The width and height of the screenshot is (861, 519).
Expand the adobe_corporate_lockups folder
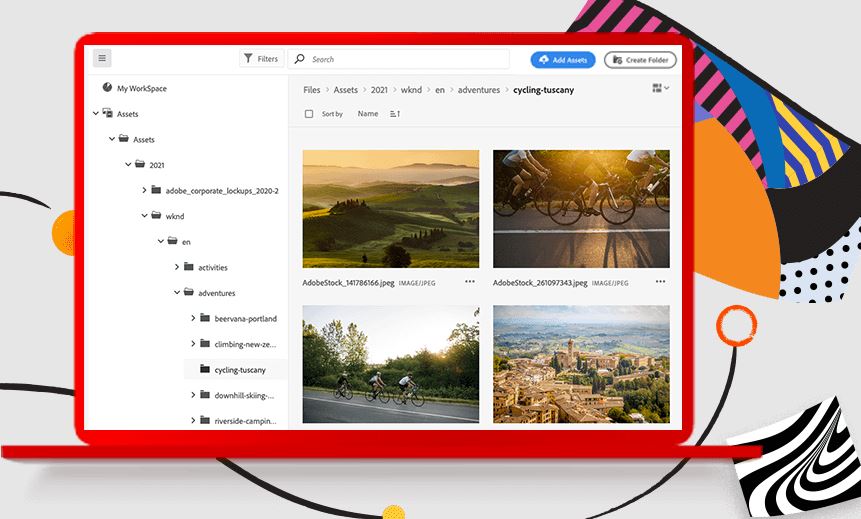tap(144, 190)
